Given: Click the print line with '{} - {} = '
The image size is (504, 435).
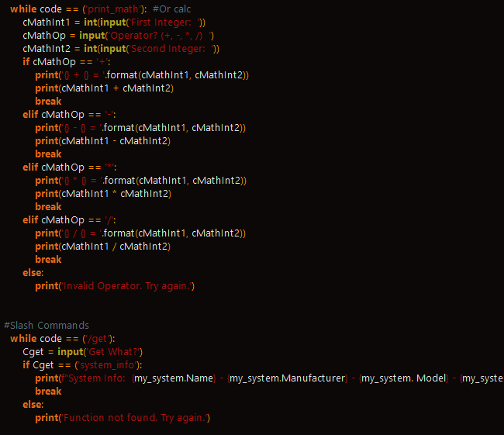Looking at the screenshot, I should tap(140, 128).
